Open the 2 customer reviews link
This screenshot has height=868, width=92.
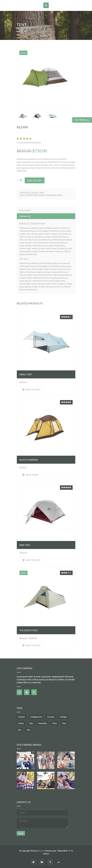click(x=29, y=142)
